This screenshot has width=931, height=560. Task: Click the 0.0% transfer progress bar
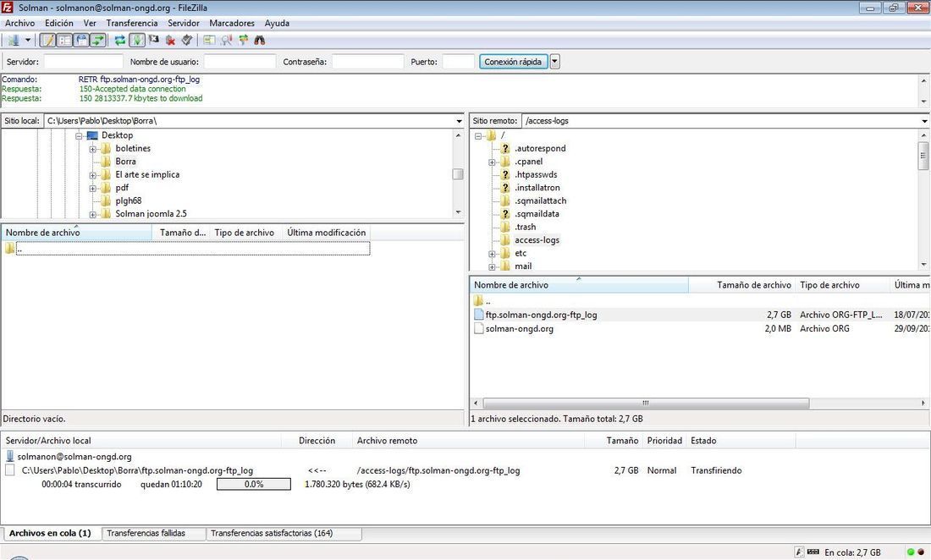(254, 484)
